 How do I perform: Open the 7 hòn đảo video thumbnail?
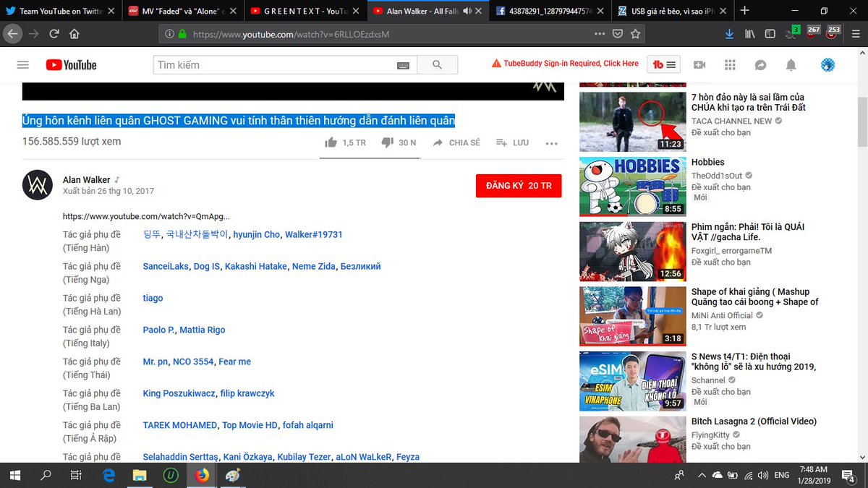coord(633,121)
